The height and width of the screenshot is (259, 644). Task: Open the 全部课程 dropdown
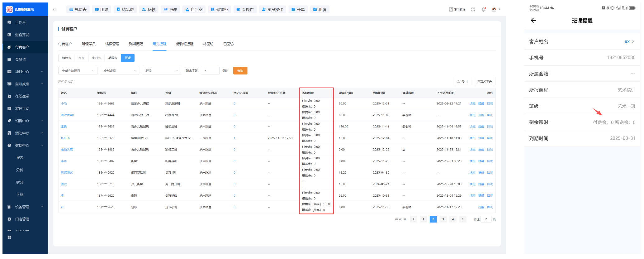point(120,71)
